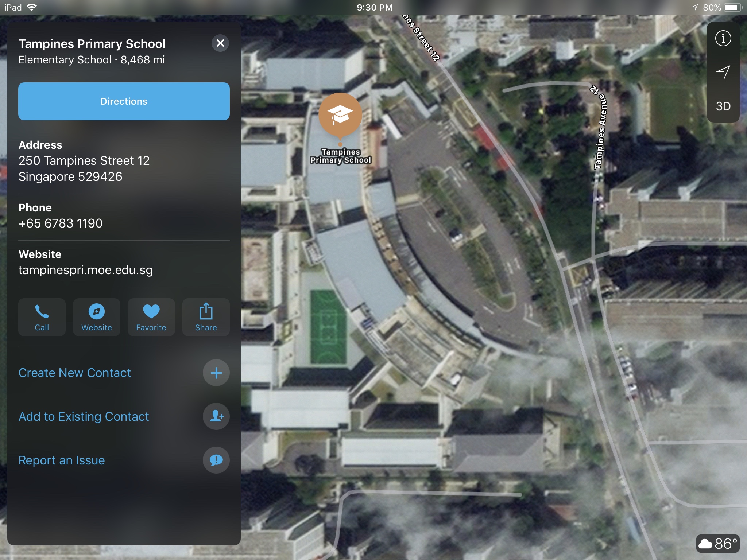Click the Report an Issue link
The image size is (747, 560).
pyautogui.click(x=62, y=460)
